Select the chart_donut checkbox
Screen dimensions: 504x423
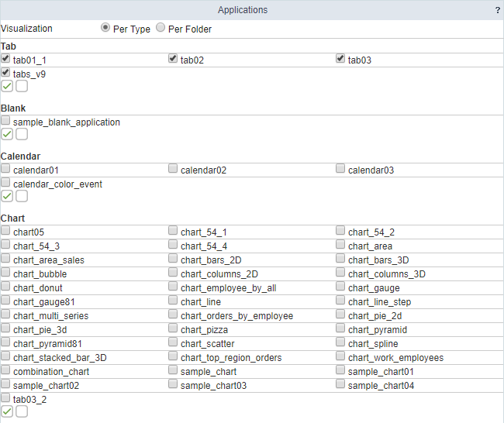[x=6, y=287]
